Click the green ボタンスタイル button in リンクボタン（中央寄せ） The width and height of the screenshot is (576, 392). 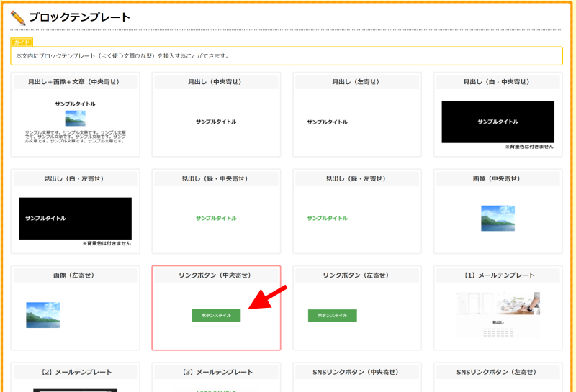coord(216,315)
